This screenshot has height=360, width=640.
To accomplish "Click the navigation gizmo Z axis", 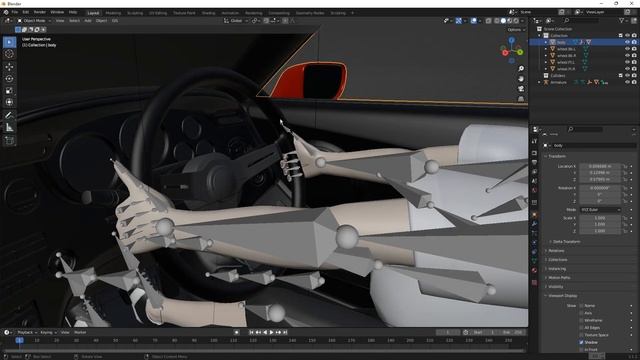I will [512, 40].
